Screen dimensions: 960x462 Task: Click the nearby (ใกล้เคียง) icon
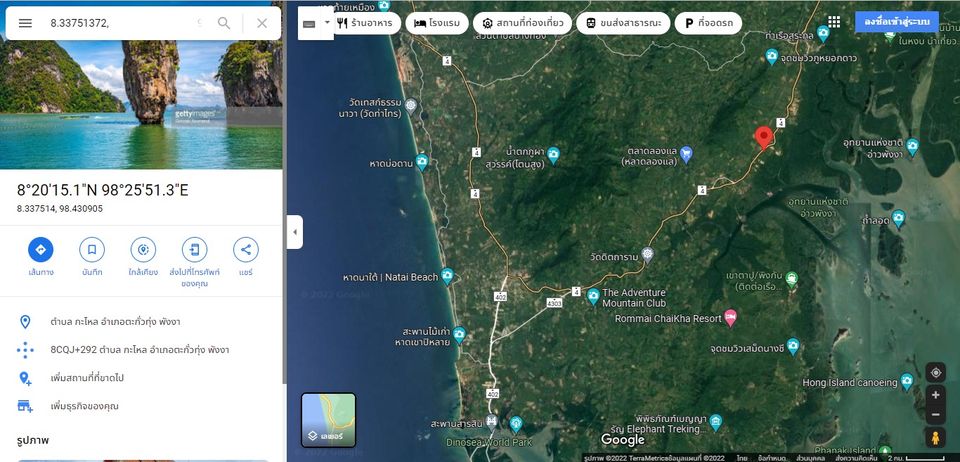tap(143, 250)
